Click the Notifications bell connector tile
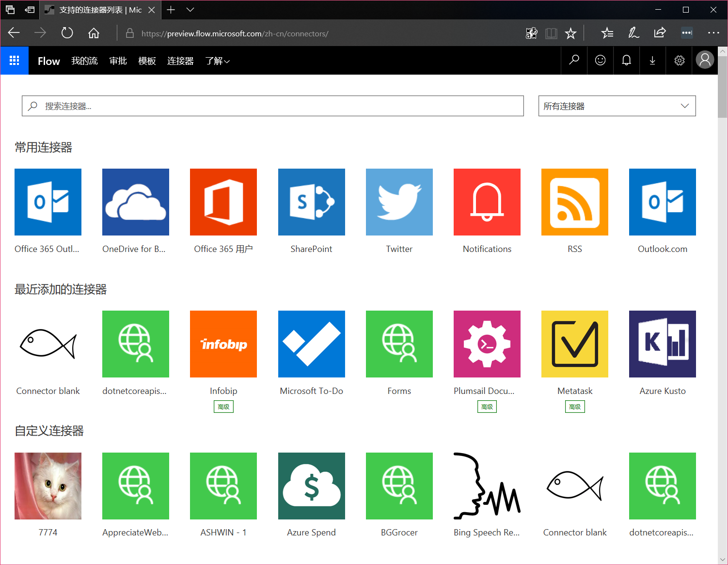The width and height of the screenshot is (728, 565). 487,202
